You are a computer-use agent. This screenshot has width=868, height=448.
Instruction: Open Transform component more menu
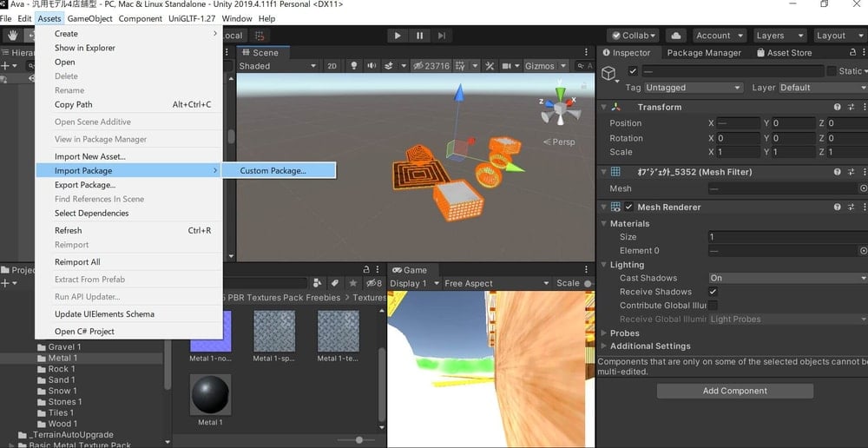pos(865,107)
